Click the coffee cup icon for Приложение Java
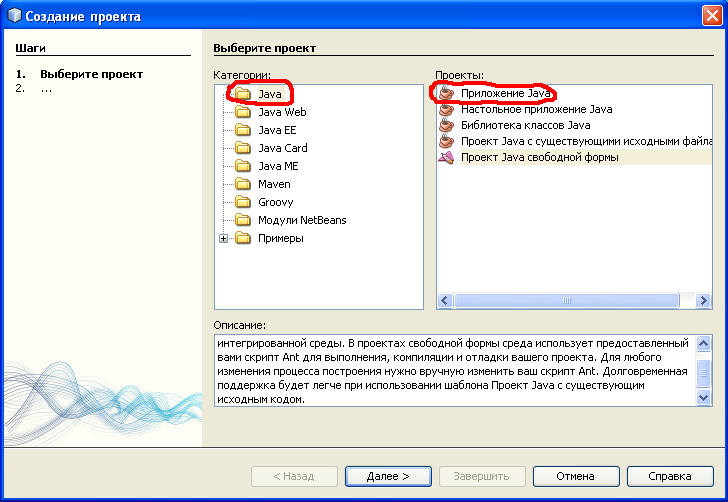This screenshot has width=728, height=502. [x=446, y=93]
